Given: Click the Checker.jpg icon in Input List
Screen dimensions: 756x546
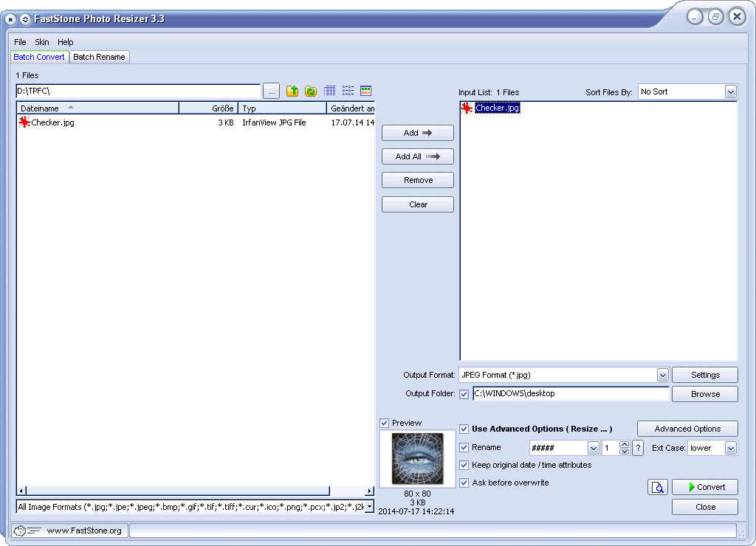Looking at the screenshot, I should [x=467, y=108].
